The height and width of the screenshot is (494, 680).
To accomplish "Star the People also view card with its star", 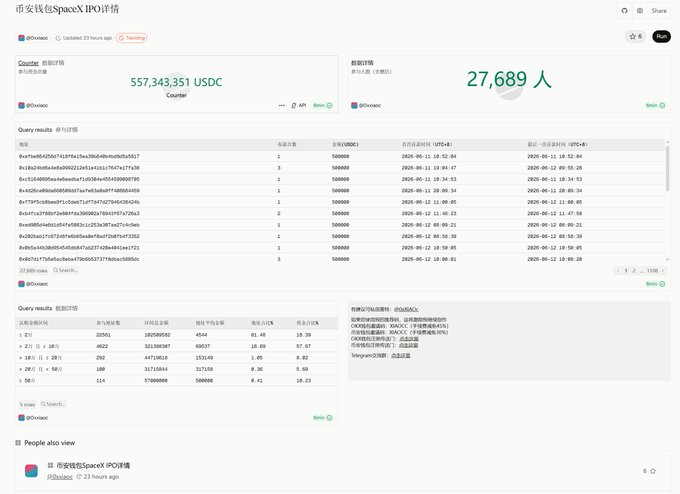I will 653,471.
